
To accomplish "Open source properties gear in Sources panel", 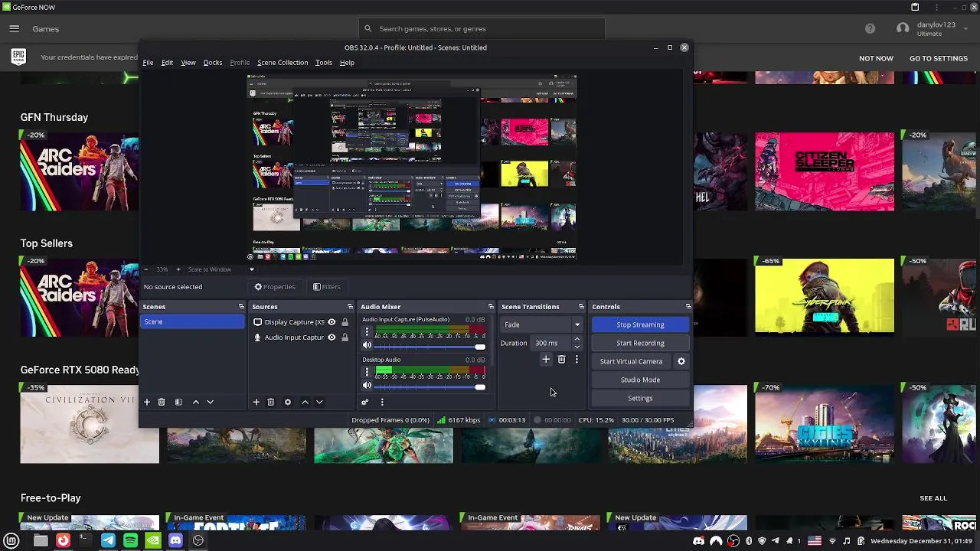I will [288, 402].
